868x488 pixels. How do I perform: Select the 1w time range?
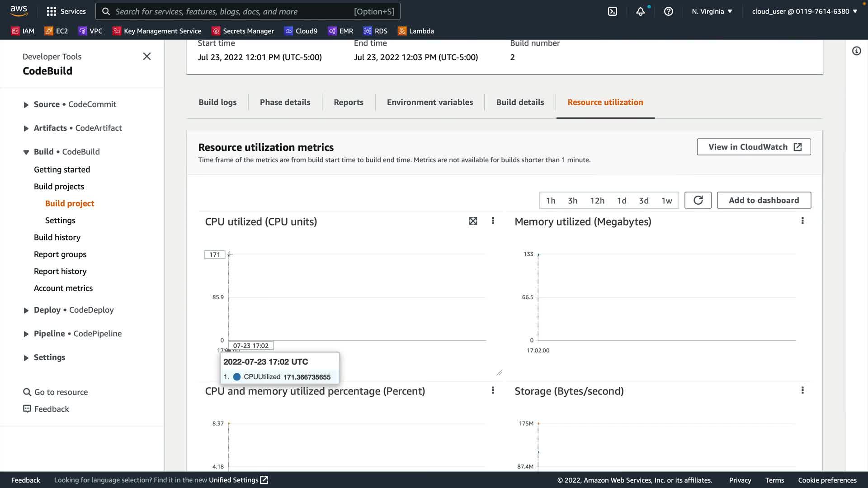(x=666, y=201)
